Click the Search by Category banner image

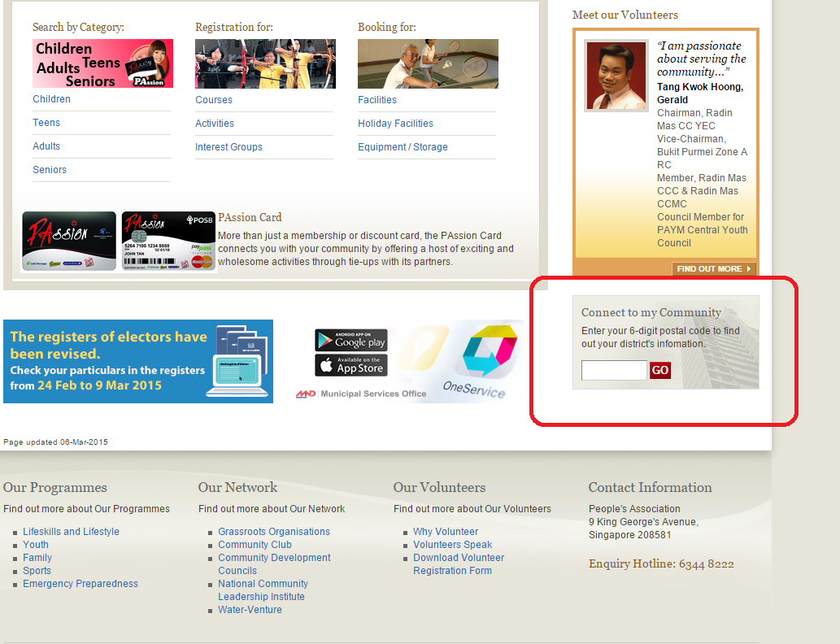tap(102, 63)
